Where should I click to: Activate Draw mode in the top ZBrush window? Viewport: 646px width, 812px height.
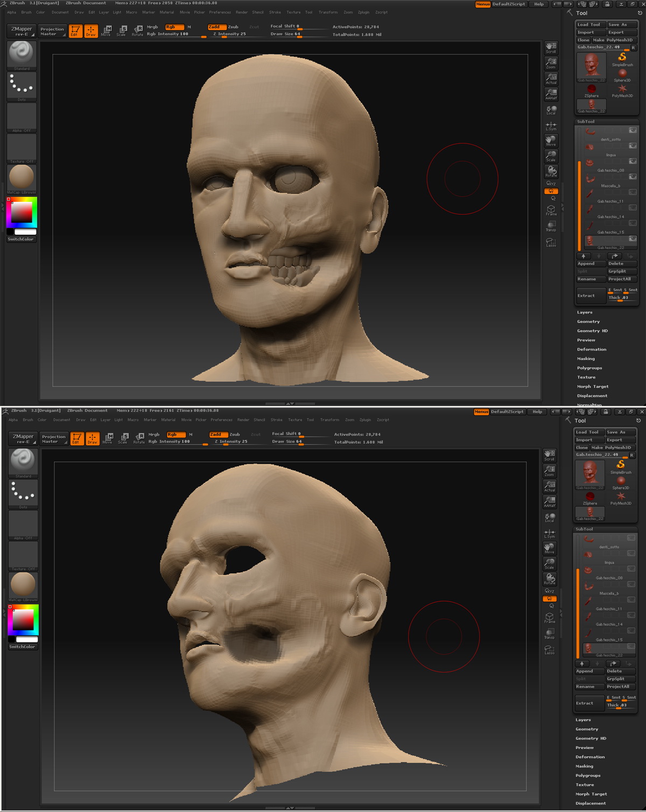point(91,31)
